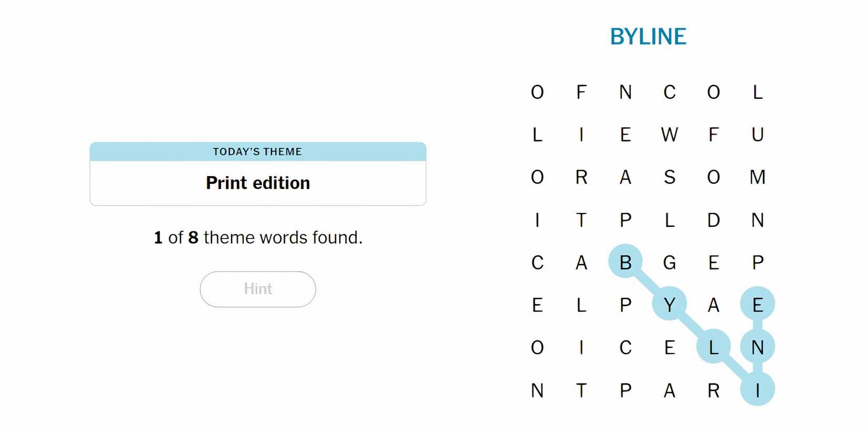Click the letter G tile
Image resolution: width=868 pixels, height=433 pixels.
coord(669,262)
